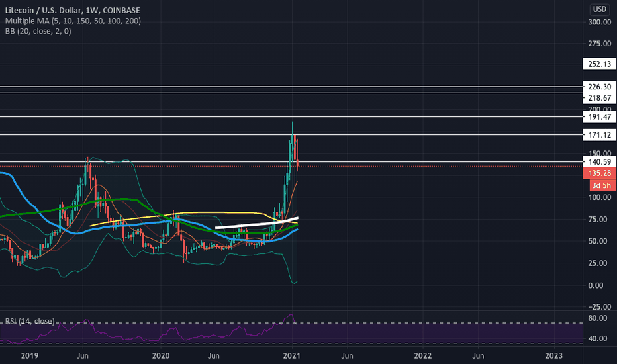Screen dimensions: 617x364
Task: Click the 2021 date on time axis
Action: pyautogui.click(x=291, y=356)
